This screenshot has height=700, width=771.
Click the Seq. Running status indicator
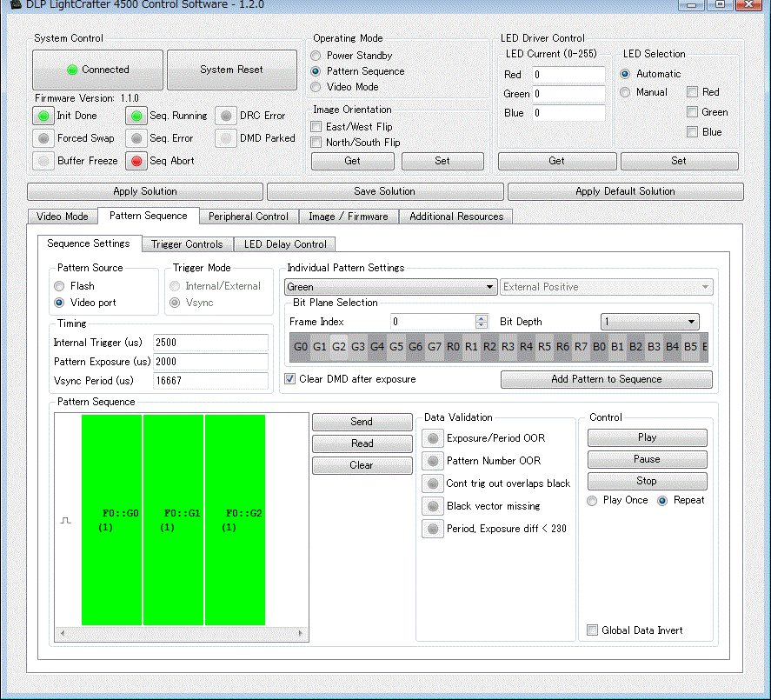(x=136, y=117)
